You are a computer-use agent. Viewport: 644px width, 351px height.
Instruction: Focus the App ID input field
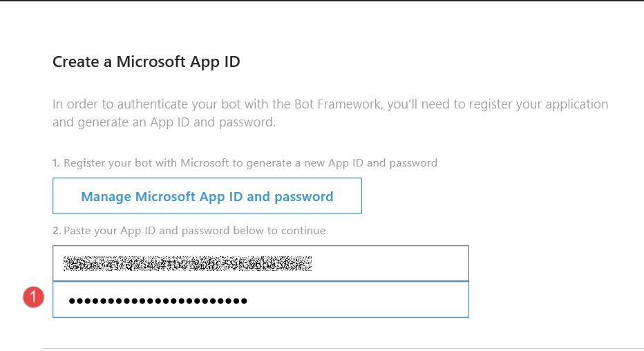(261, 263)
